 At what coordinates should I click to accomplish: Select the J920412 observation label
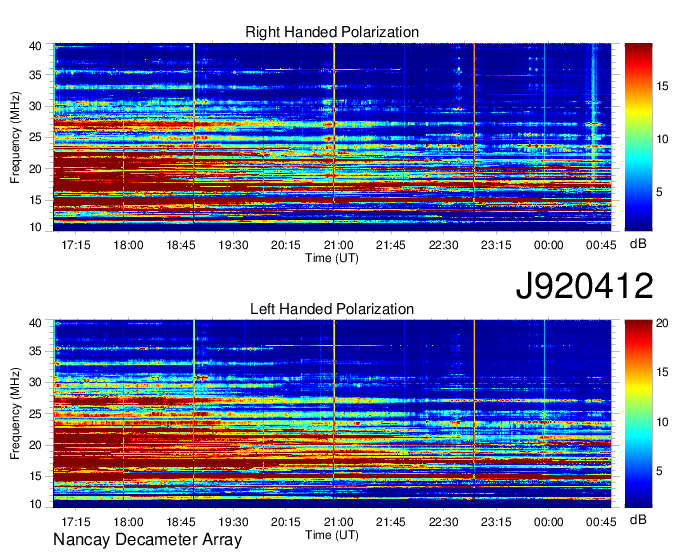point(584,286)
